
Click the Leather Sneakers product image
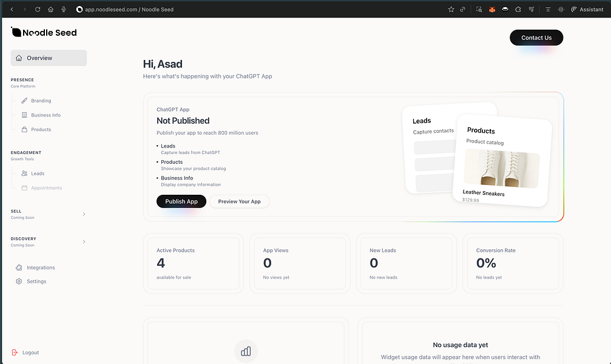(x=502, y=169)
